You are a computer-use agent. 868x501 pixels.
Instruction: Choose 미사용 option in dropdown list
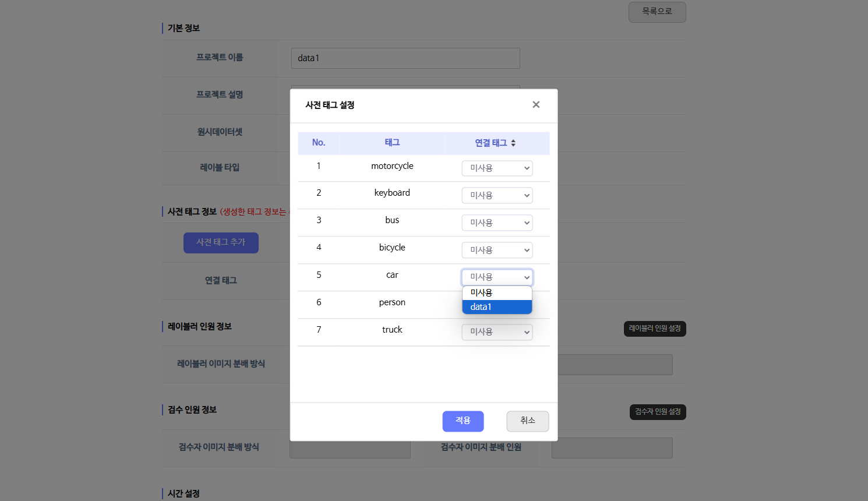[x=497, y=293]
